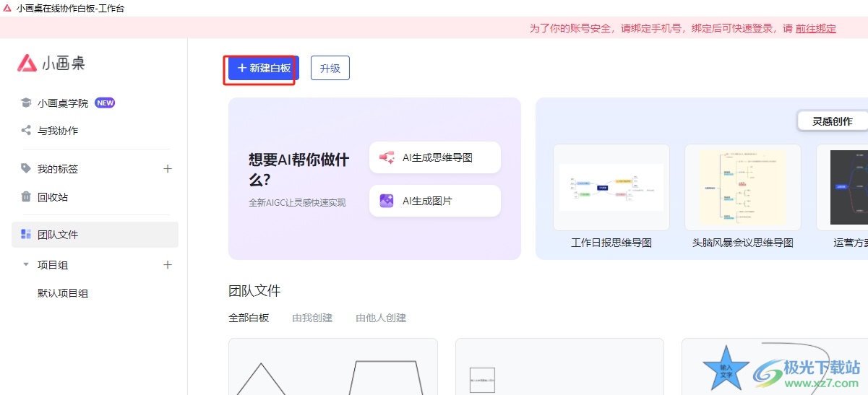Click the 小画桌学院 sidebar text
868x395 pixels.
63,103
